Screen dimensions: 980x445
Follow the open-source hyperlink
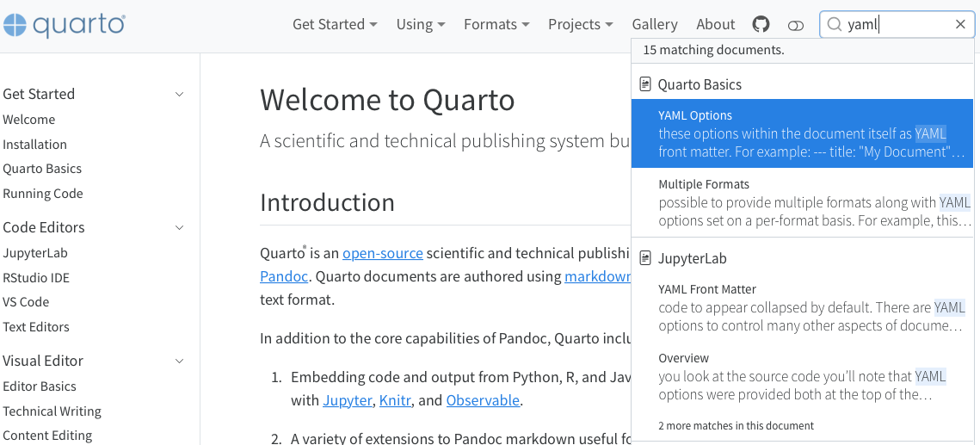click(x=382, y=253)
